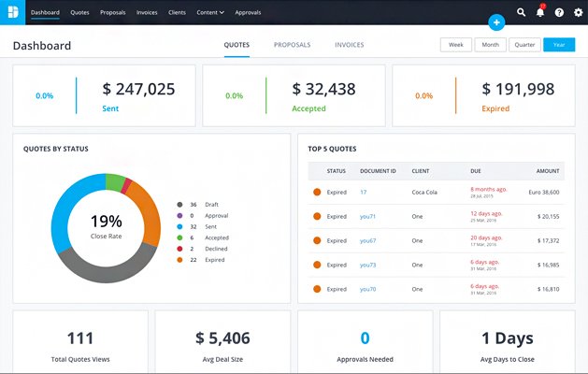This screenshot has height=374, width=588.
Task: Switch to the Invoices tab
Action: (349, 45)
